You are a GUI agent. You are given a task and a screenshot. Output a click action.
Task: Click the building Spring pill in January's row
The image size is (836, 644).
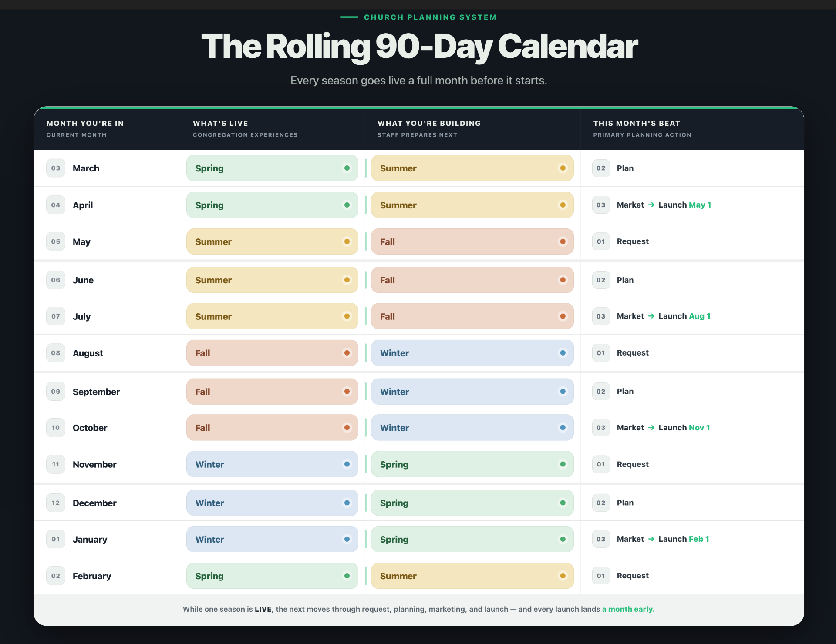pos(472,539)
